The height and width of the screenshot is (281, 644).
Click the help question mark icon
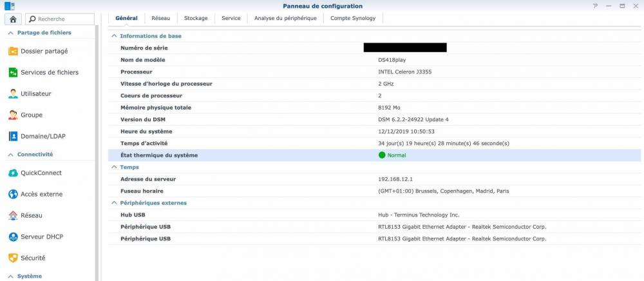click(595, 6)
